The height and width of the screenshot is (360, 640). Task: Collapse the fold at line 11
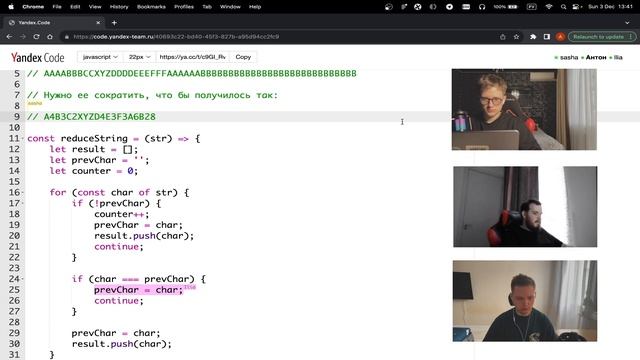(22, 139)
